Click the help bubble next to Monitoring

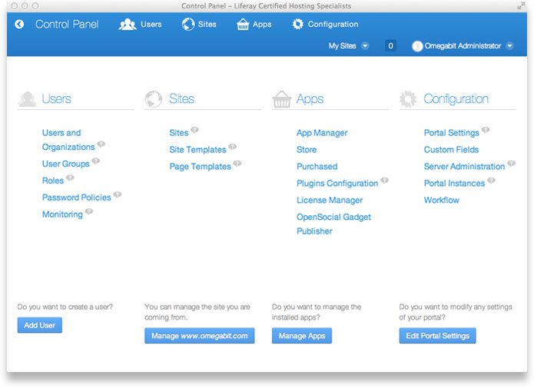(89, 211)
